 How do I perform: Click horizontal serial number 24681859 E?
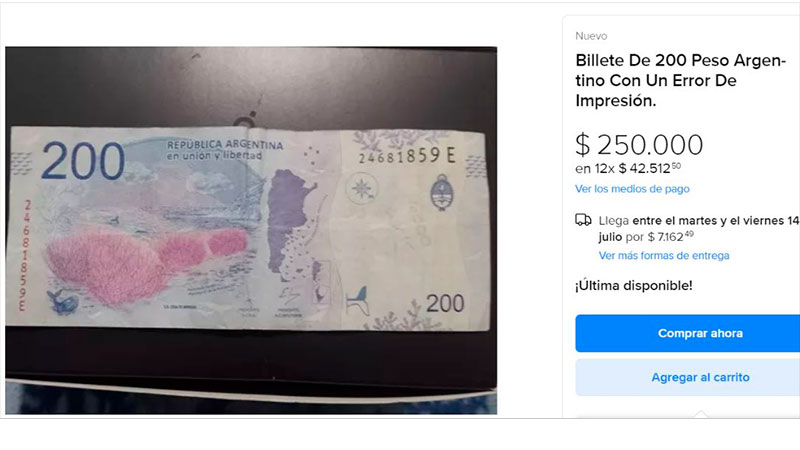point(407,156)
